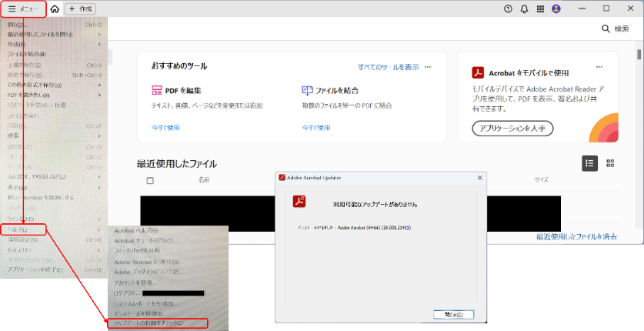Tick the select-all checkbox beside 名前

[150, 180]
